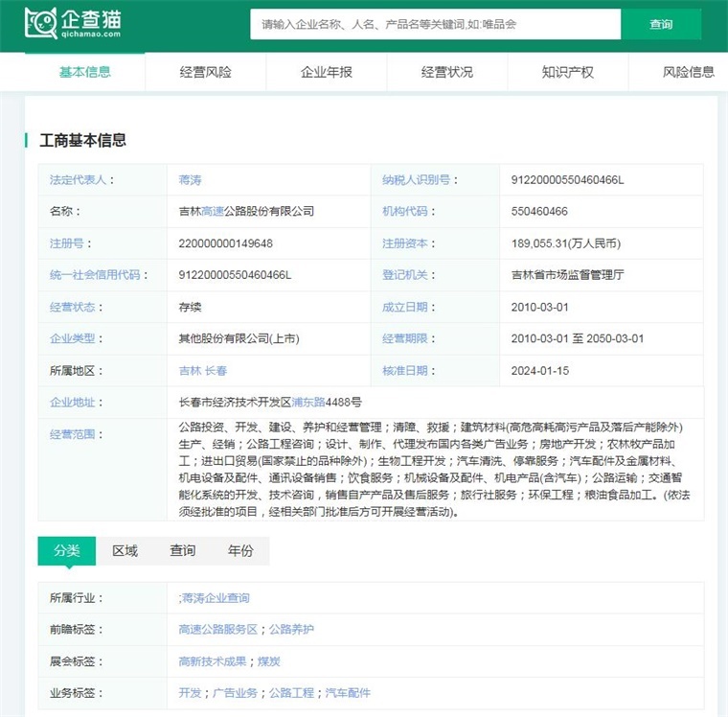This screenshot has height=717, width=728.
Task: Click registered capital 189,055.31(万人民币)
Action: 566,243
